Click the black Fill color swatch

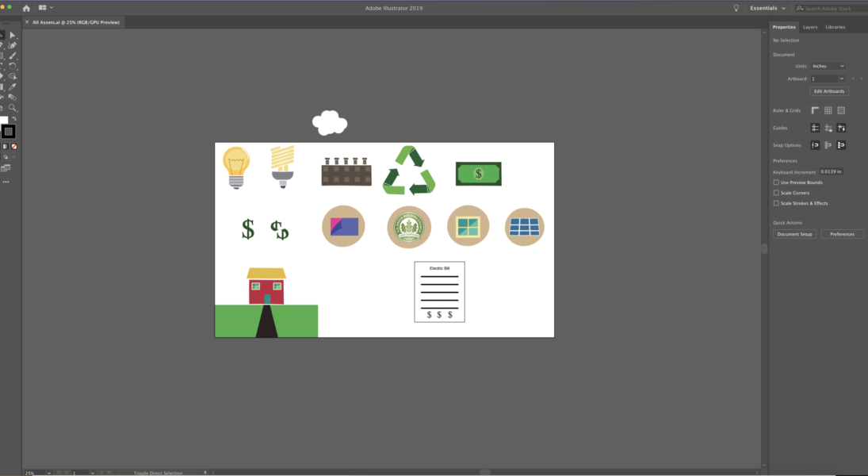pyautogui.click(x=8, y=131)
